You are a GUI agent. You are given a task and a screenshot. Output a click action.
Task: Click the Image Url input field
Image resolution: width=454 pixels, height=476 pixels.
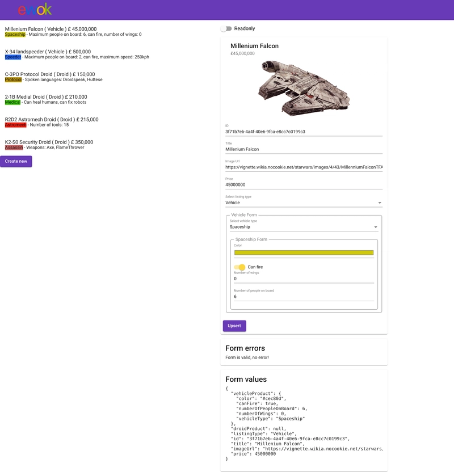coord(304,167)
